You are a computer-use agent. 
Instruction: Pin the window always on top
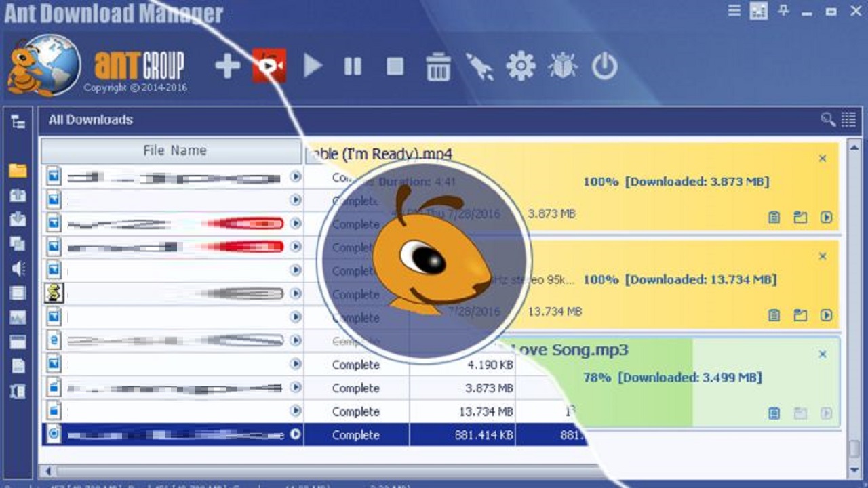coord(783,11)
